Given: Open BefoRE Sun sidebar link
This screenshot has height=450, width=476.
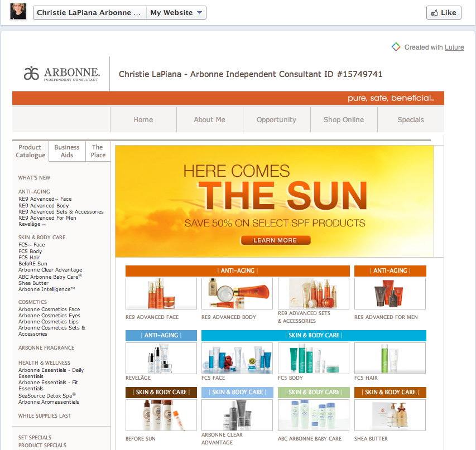Looking at the screenshot, I should click(x=33, y=264).
